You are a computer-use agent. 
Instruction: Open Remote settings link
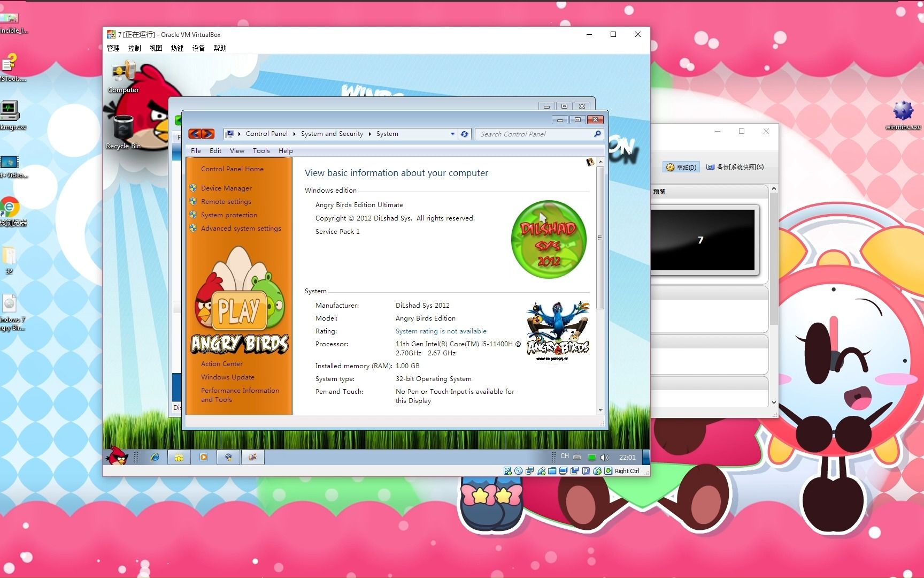(226, 202)
